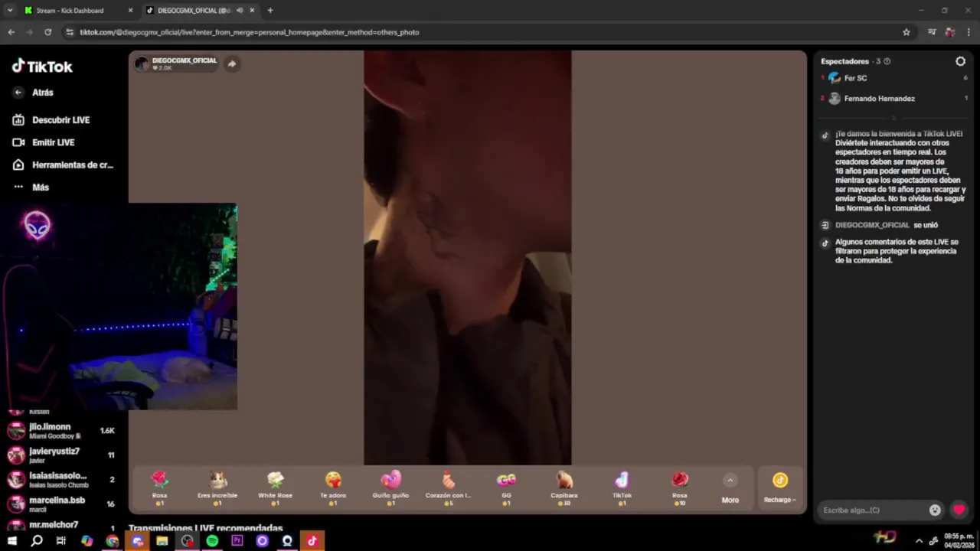Click the share arrow next to DIEGOCGMX_OFICIAL
980x551 pixels.
(232, 64)
